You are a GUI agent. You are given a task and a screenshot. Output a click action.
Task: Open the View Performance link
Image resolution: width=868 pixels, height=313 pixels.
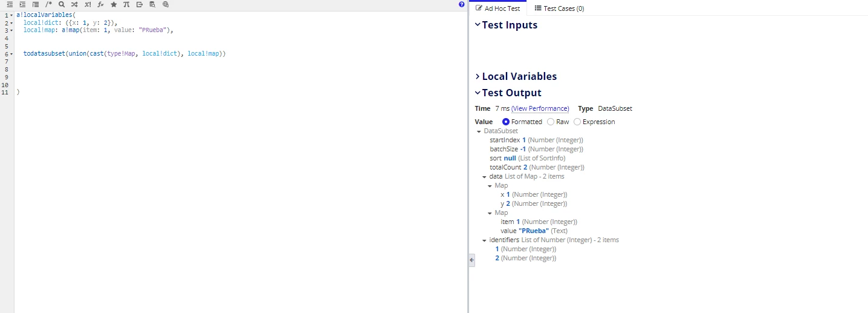coord(540,108)
